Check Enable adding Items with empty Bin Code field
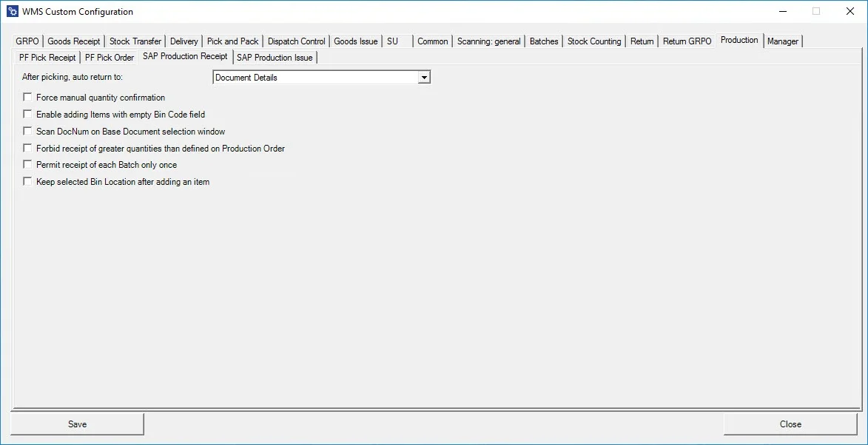 point(27,114)
